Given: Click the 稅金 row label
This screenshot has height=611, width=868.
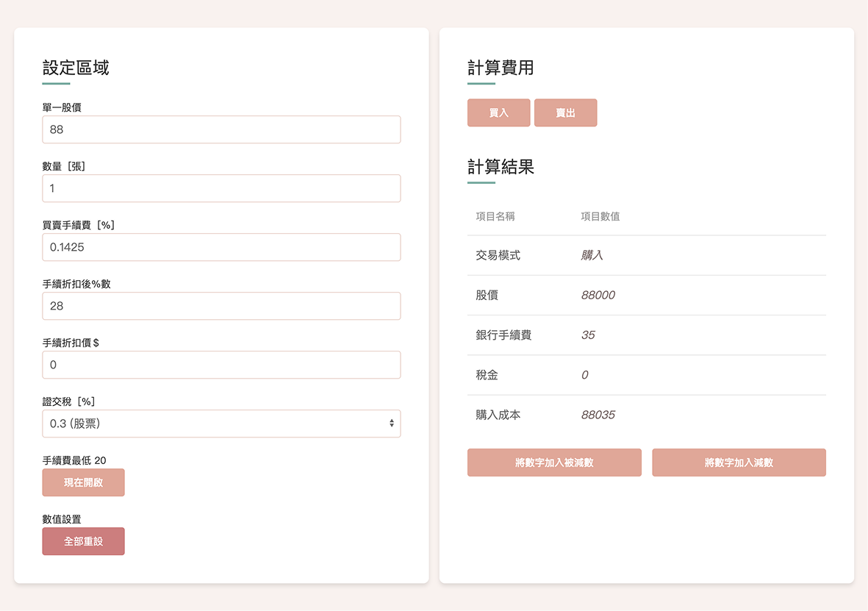Looking at the screenshot, I should (x=487, y=375).
